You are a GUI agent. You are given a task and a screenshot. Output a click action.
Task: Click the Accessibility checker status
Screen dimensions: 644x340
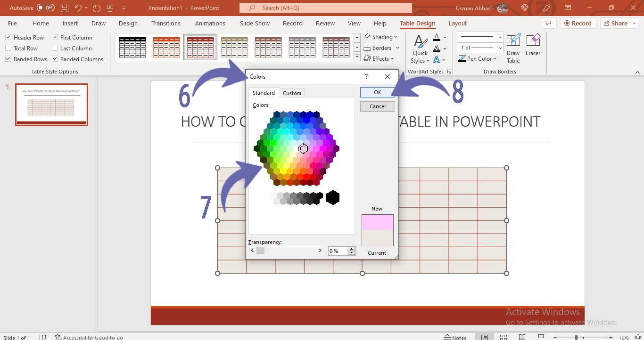coord(89,337)
